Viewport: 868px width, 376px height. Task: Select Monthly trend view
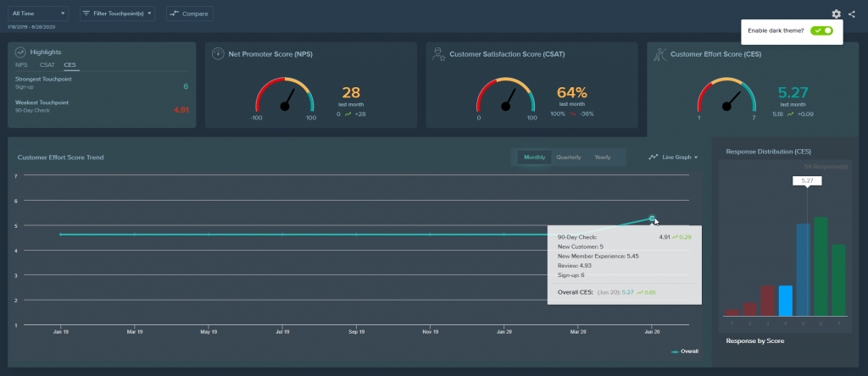535,157
